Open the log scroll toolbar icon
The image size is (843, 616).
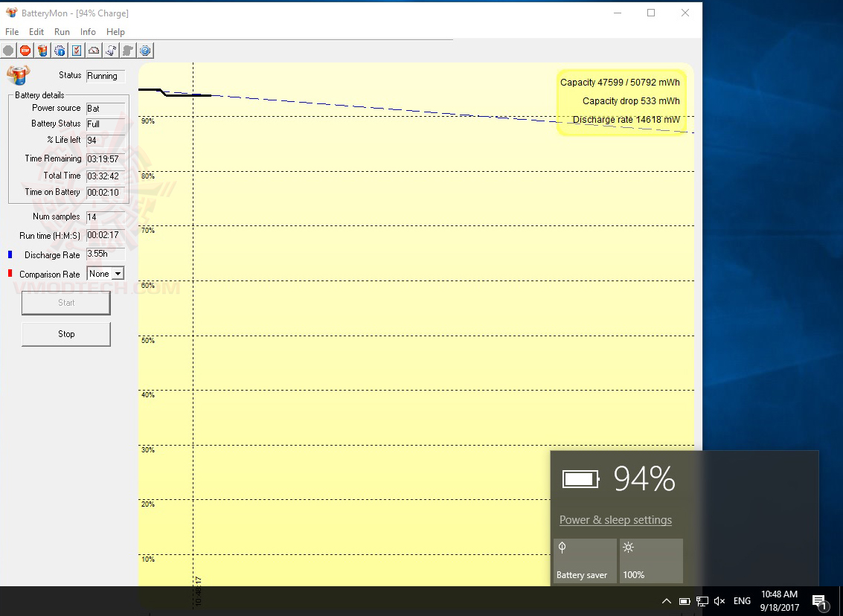111,51
